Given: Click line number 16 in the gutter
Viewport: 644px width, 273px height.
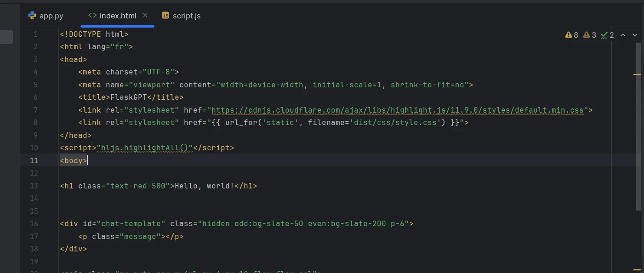Looking at the screenshot, I should click(x=34, y=224).
